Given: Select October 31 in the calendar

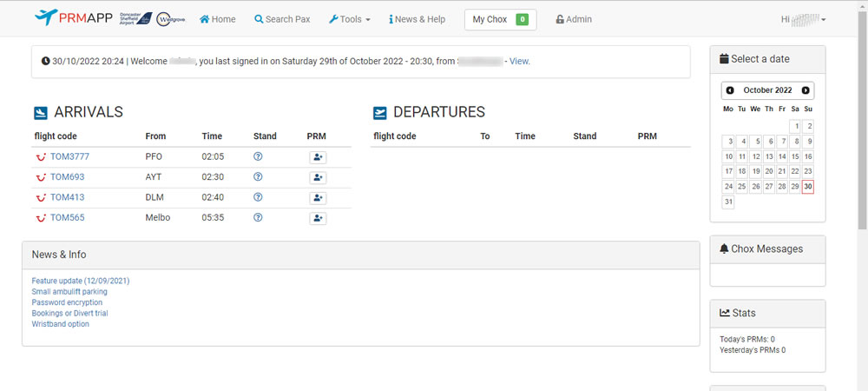Looking at the screenshot, I should point(728,202).
